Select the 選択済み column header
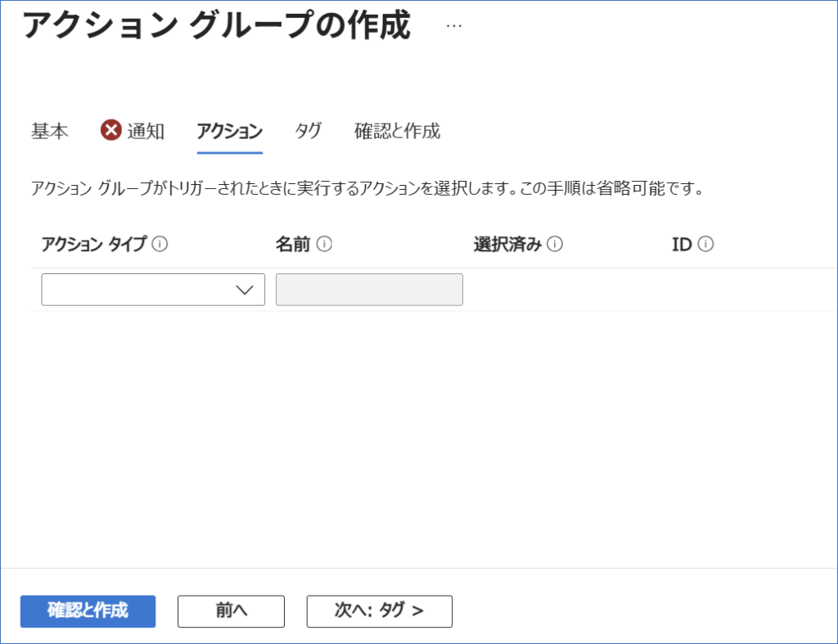Image resolution: width=838 pixels, height=644 pixels. [507, 244]
